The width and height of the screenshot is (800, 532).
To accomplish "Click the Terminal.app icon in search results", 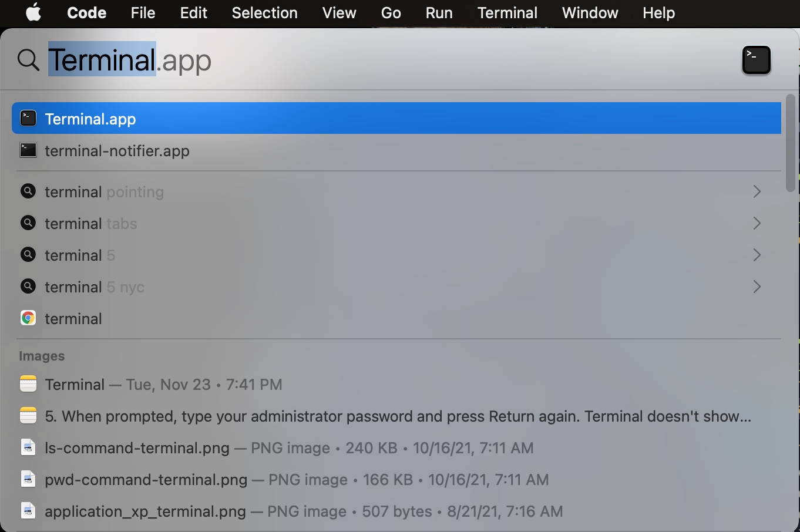I will [x=28, y=118].
